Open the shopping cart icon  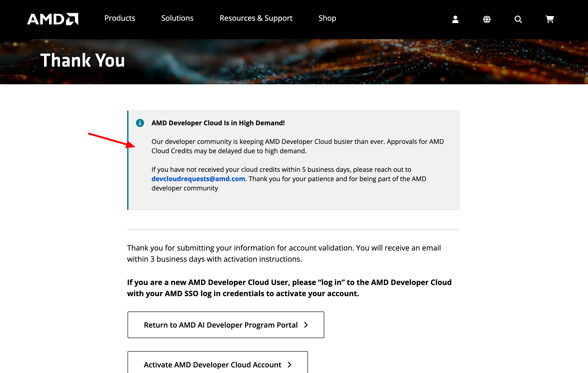[550, 19]
